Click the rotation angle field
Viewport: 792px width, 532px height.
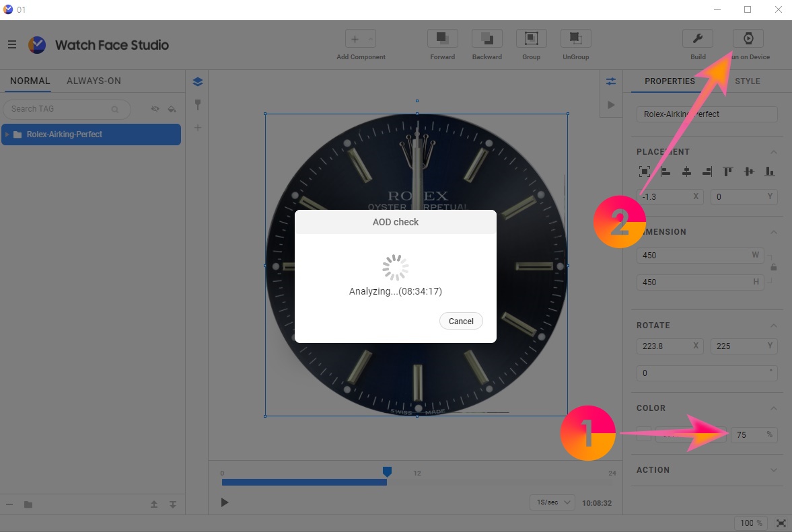[707, 373]
